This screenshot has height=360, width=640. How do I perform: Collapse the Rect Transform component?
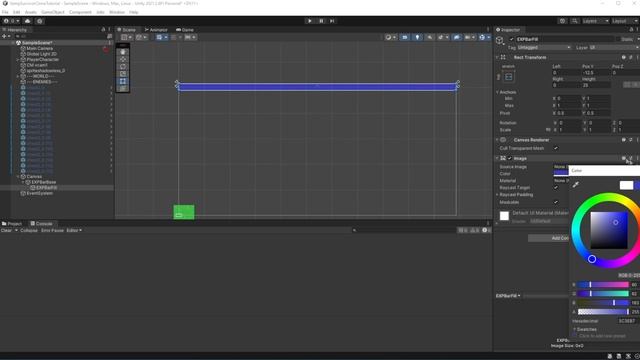click(497, 58)
